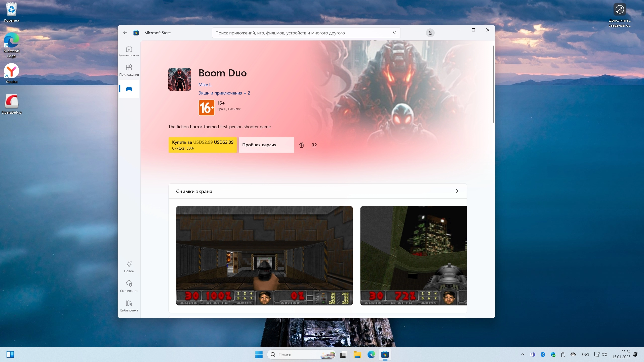Go back using the back arrow
This screenshot has height=362, width=644.
click(x=125, y=33)
